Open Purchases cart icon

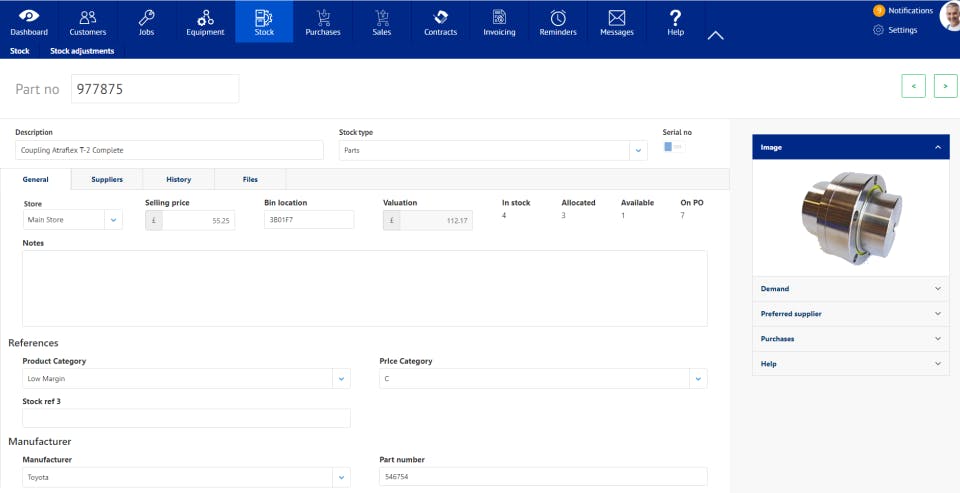(323, 17)
